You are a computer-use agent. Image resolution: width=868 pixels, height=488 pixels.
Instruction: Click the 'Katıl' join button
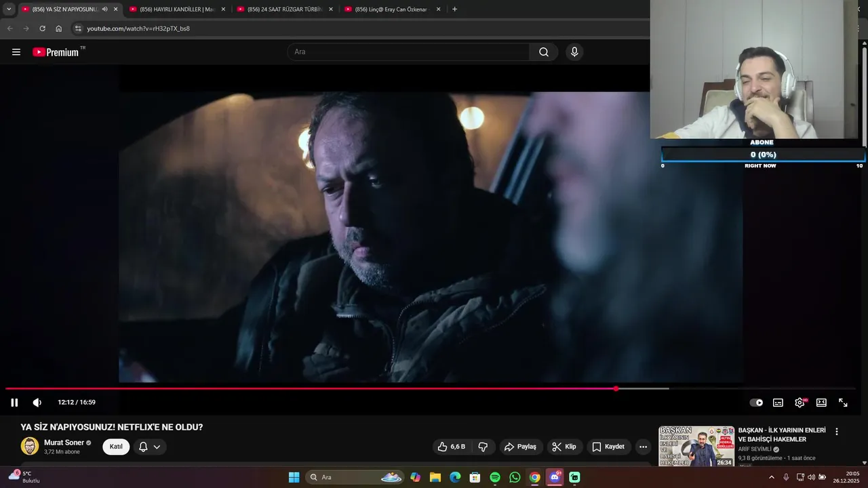(x=116, y=447)
